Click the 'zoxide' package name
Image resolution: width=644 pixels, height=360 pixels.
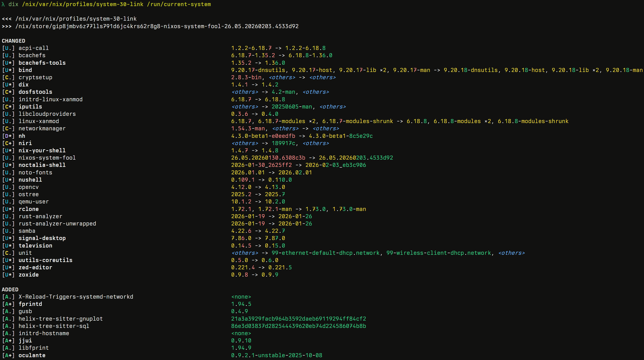click(29, 274)
